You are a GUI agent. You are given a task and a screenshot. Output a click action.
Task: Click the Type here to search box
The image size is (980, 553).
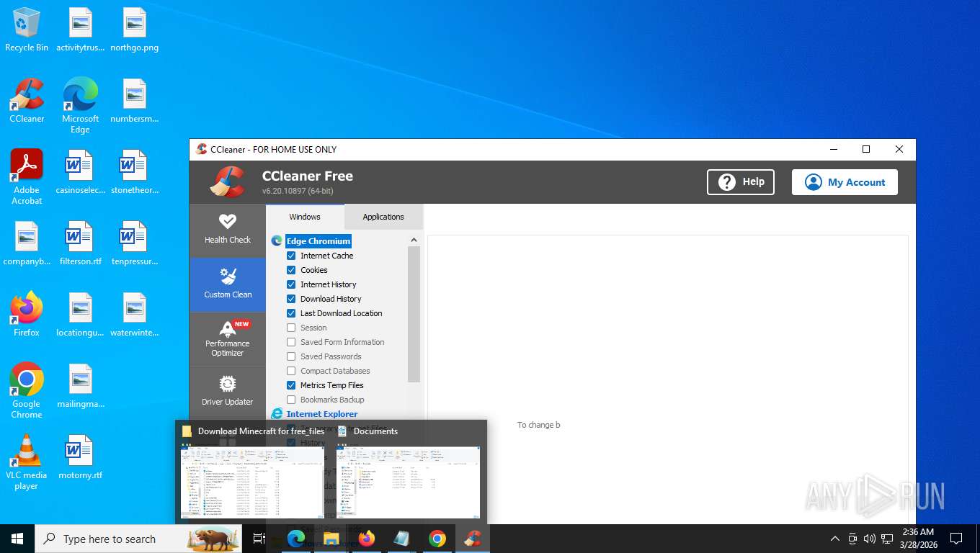(x=138, y=539)
